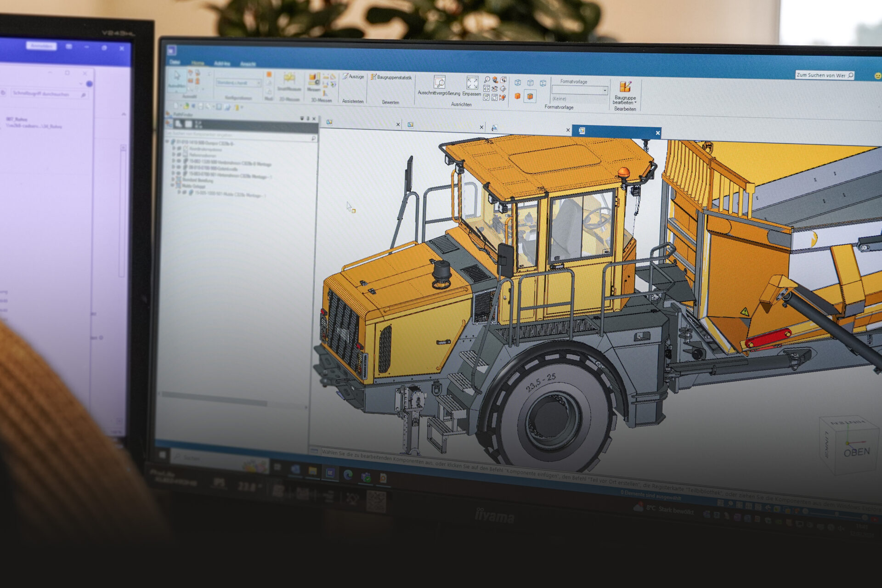Open Baugruppenstatistik command
This screenshot has height=588, width=882.
coord(391,77)
